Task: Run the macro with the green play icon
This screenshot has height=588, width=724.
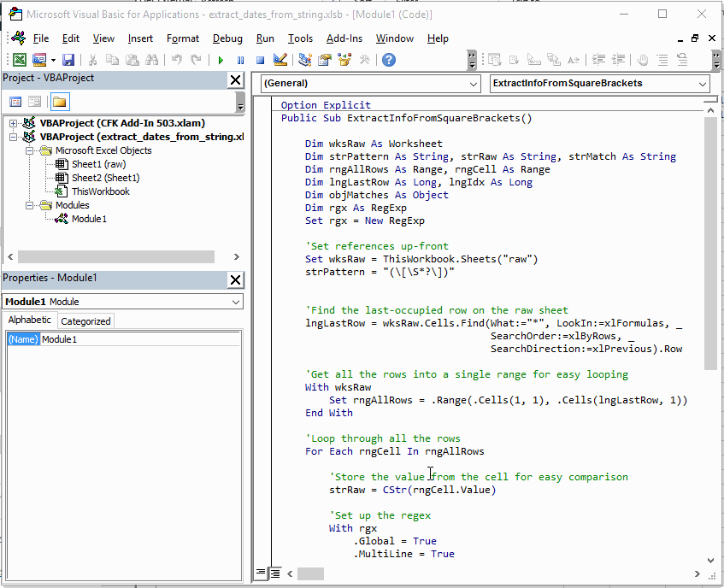Action: (221, 60)
